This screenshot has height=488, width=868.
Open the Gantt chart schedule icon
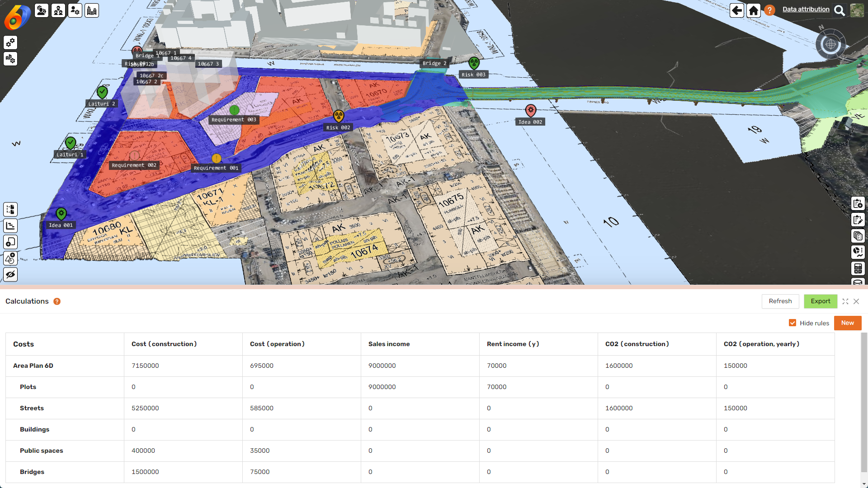coord(10,225)
